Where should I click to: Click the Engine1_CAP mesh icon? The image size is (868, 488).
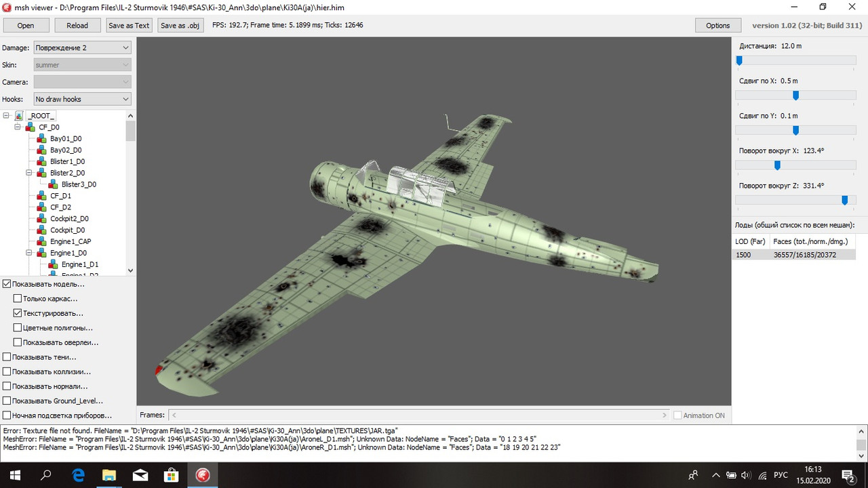tap(42, 242)
